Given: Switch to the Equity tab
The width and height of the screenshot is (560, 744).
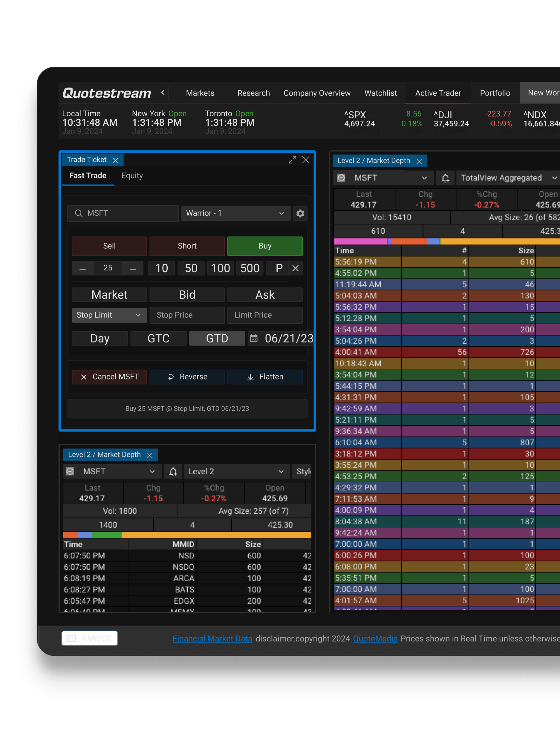Looking at the screenshot, I should tap(132, 176).
